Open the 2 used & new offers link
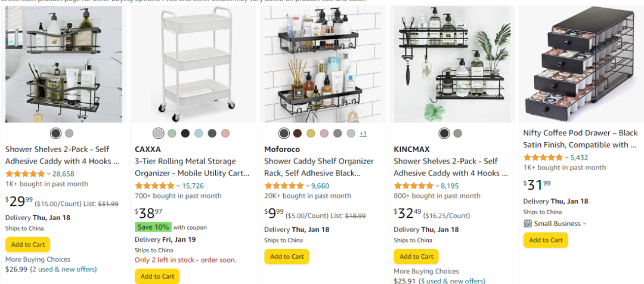This screenshot has height=284, width=644. [63, 269]
